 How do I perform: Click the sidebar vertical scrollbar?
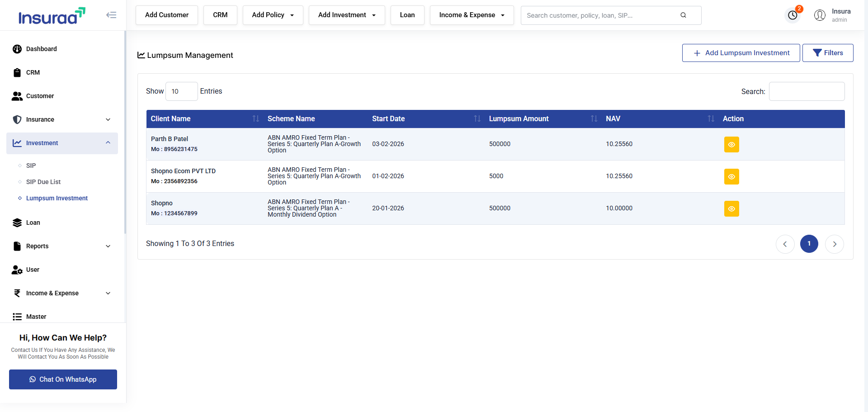coord(125,131)
